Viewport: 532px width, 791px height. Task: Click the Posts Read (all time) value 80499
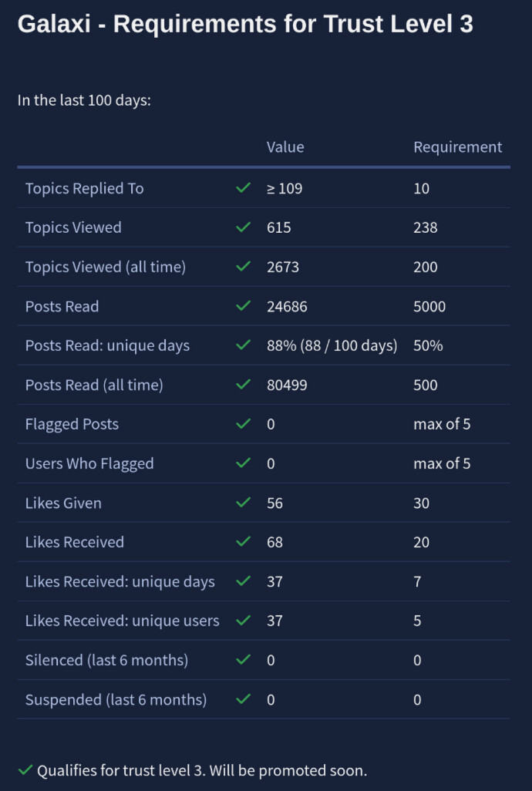(x=287, y=385)
